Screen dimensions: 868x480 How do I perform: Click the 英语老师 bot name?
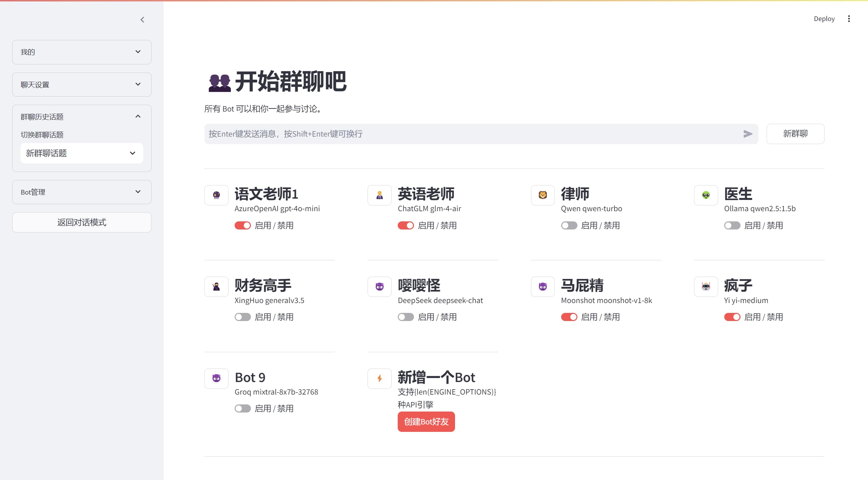pyautogui.click(x=426, y=194)
